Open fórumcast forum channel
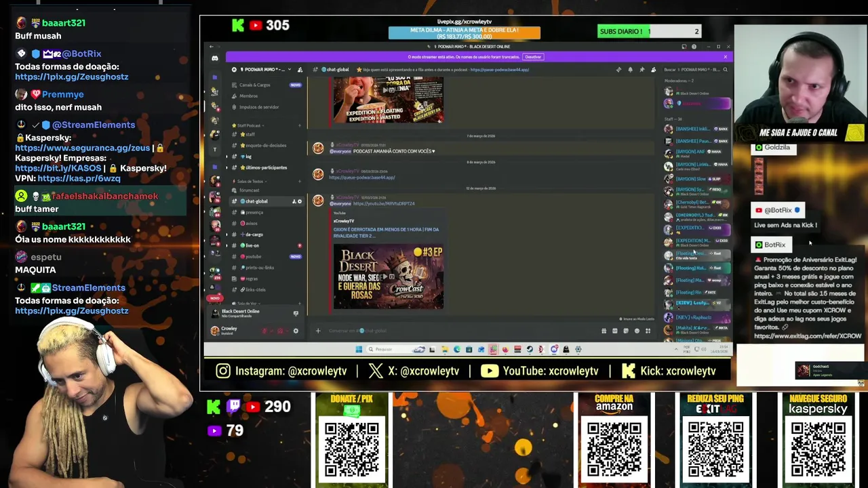 pos(266,190)
